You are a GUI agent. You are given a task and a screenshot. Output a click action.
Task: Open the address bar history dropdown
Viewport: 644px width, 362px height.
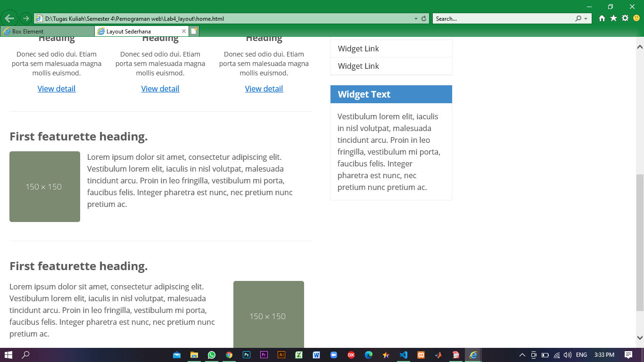[415, 18]
